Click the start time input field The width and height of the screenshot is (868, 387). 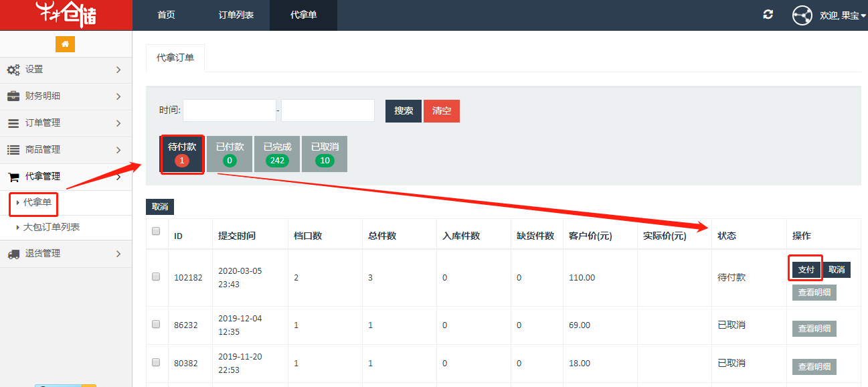tap(230, 110)
